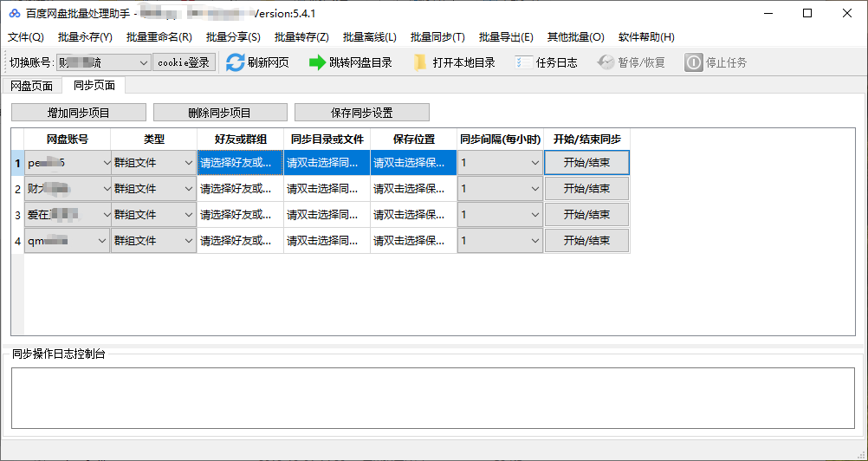Screen dimensions: 868x461
Task: Click the 刷新网页 refresh icon
Action: click(x=235, y=62)
